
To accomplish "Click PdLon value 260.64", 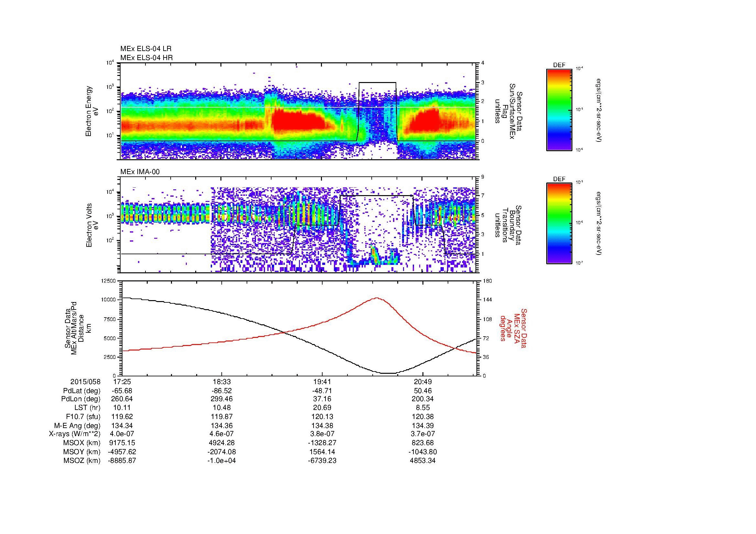I will tap(122, 399).
